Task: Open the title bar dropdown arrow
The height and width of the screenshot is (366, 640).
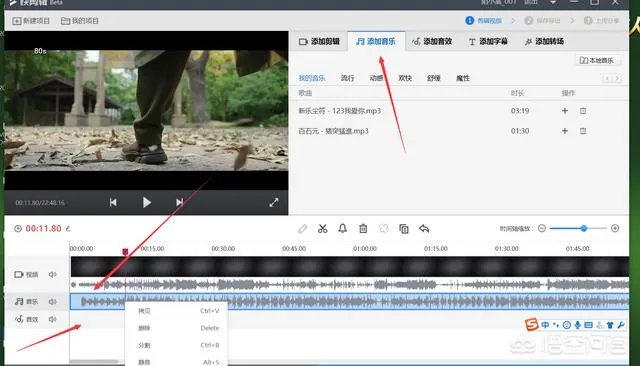Action: tap(553, 2)
